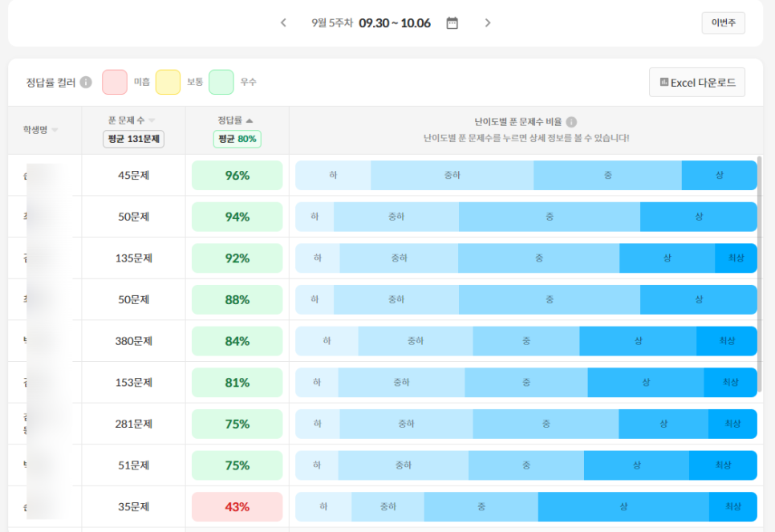Click 중하 segment in the 92% row
The image size is (775, 532).
tap(399, 258)
